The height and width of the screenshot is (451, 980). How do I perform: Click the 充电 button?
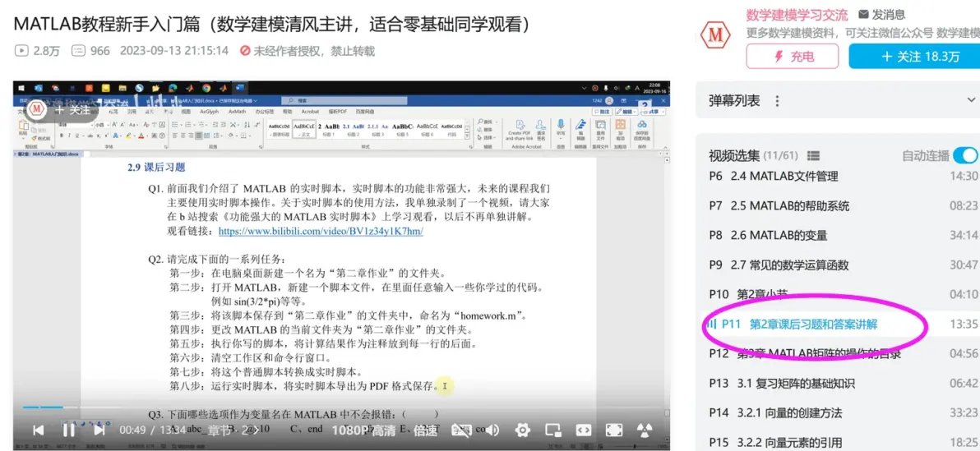pyautogui.click(x=793, y=56)
